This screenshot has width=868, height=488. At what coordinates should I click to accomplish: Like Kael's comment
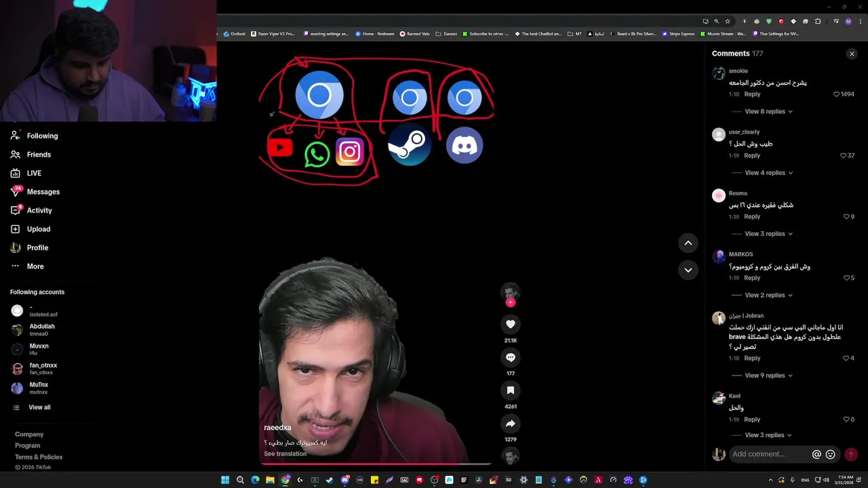[846, 420]
